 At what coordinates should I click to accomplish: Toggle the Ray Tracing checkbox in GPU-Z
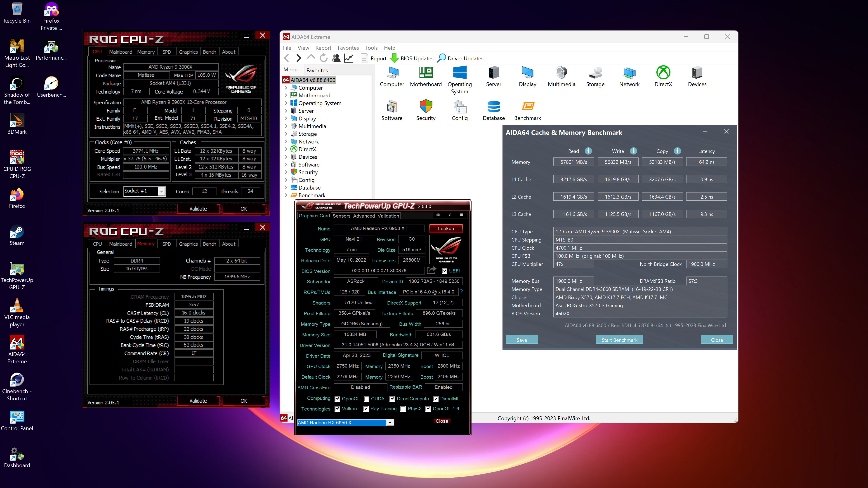tap(366, 409)
